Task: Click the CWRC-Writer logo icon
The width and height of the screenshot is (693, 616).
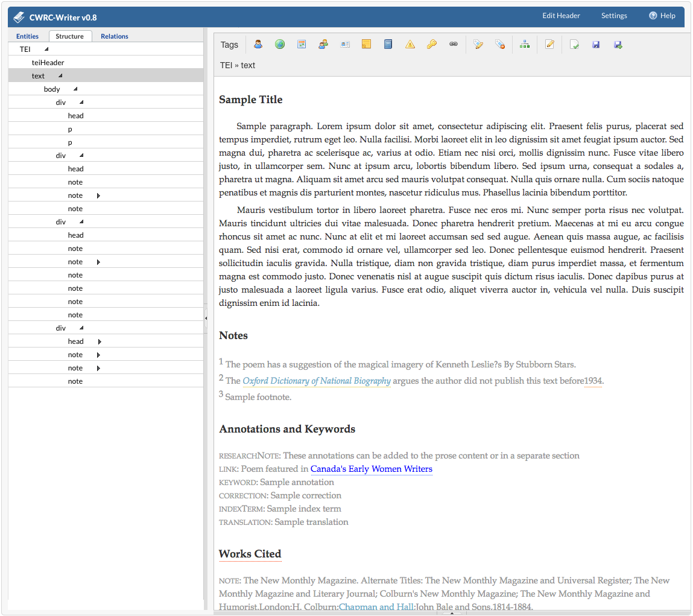Action: pos(19,17)
